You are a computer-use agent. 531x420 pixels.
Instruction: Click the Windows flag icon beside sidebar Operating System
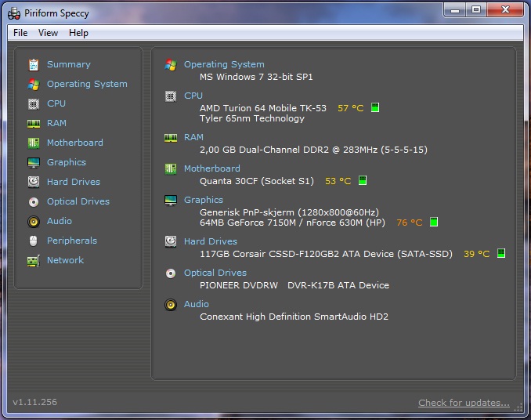pos(34,85)
